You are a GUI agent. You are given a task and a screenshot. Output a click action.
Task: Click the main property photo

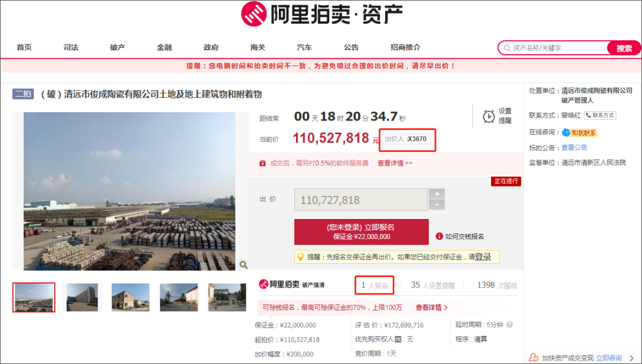tap(130, 191)
